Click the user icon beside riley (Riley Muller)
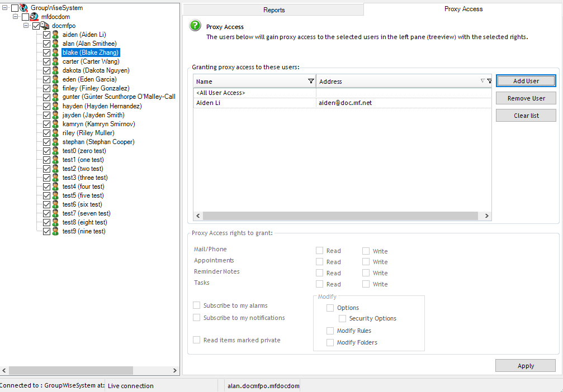Screen dimensions: 563x392 point(55,133)
